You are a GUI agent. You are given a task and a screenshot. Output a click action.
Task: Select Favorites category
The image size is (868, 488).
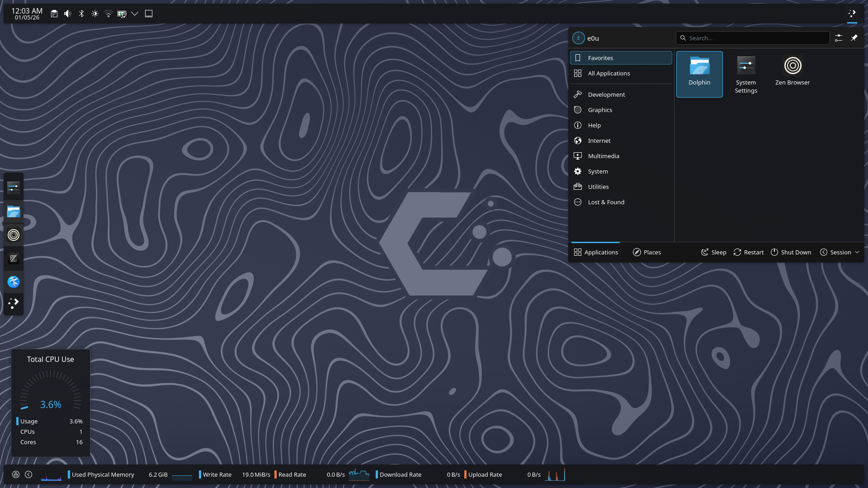pyautogui.click(x=621, y=58)
